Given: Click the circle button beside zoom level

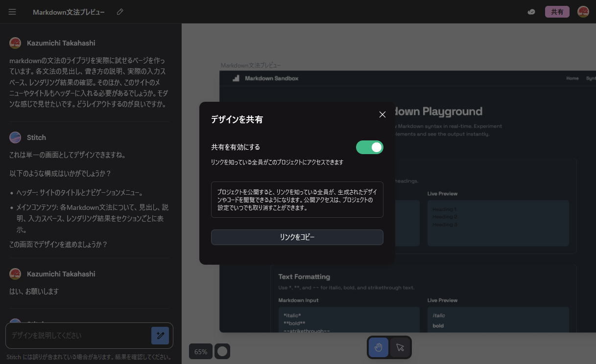Looking at the screenshot, I should [x=222, y=351].
